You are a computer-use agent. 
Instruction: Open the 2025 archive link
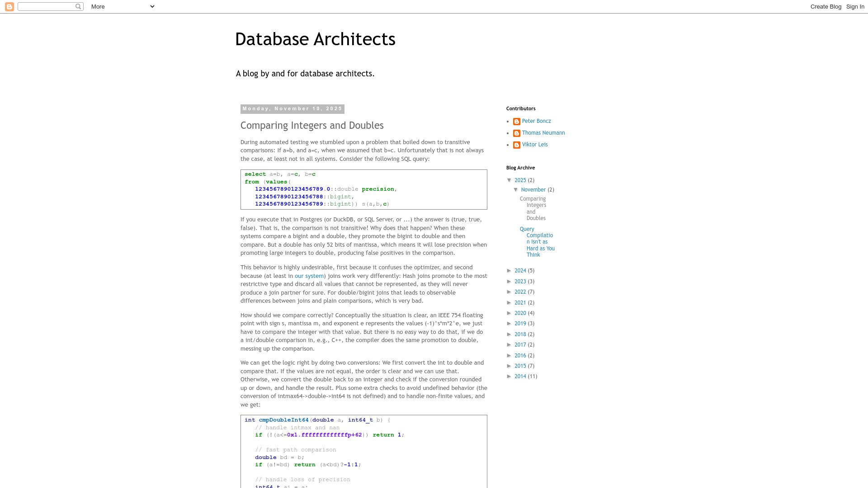(520, 180)
